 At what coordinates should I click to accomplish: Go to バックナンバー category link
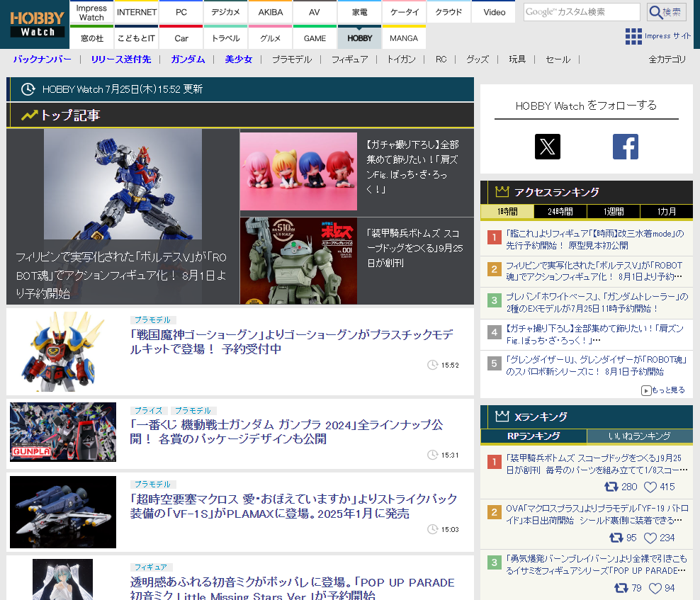pyautogui.click(x=42, y=60)
